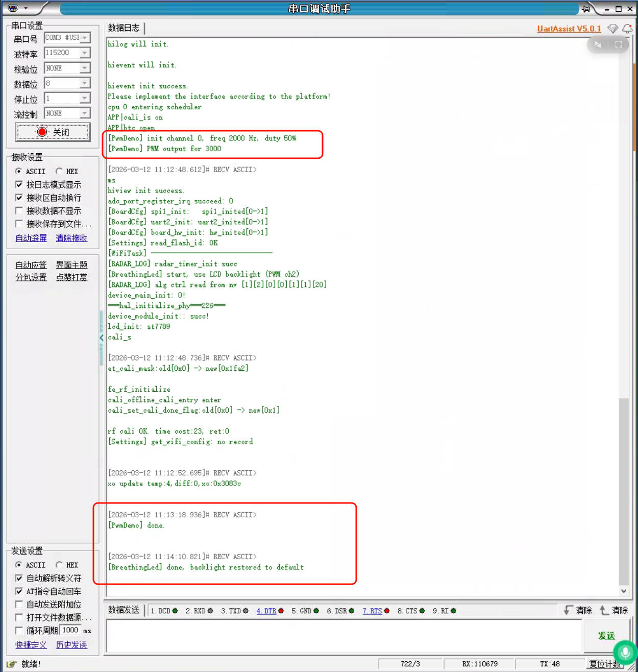Click the 界面主题 link
Image resolution: width=638 pixels, height=672 pixels.
click(71, 265)
